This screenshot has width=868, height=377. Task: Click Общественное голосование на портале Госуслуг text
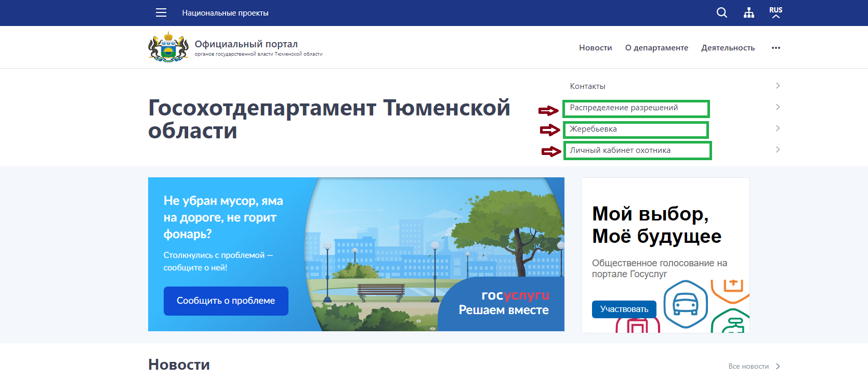[660, 269]
